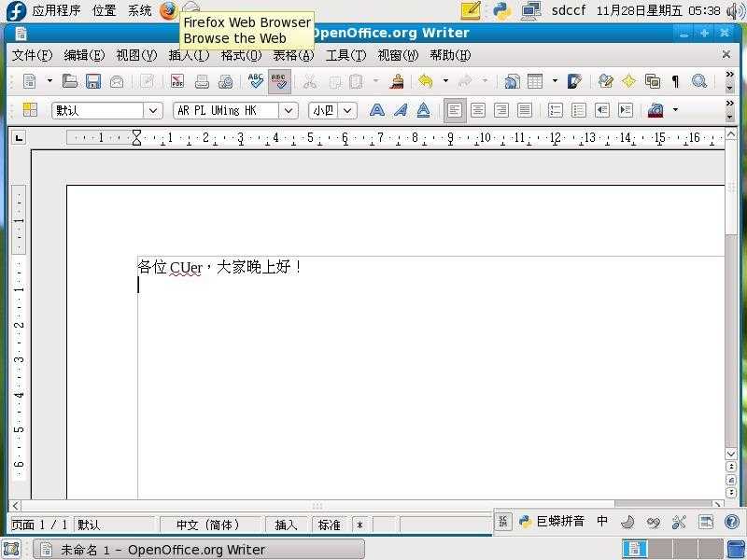Click the horizontal scrollbar left arrow
Viewport: 747px width, 560px height.
[15, 506]
